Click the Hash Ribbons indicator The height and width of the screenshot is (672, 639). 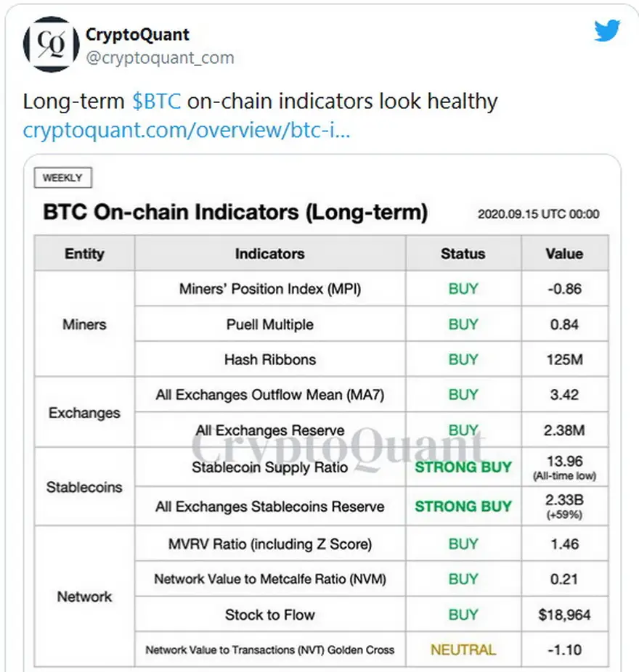point(270,359)
